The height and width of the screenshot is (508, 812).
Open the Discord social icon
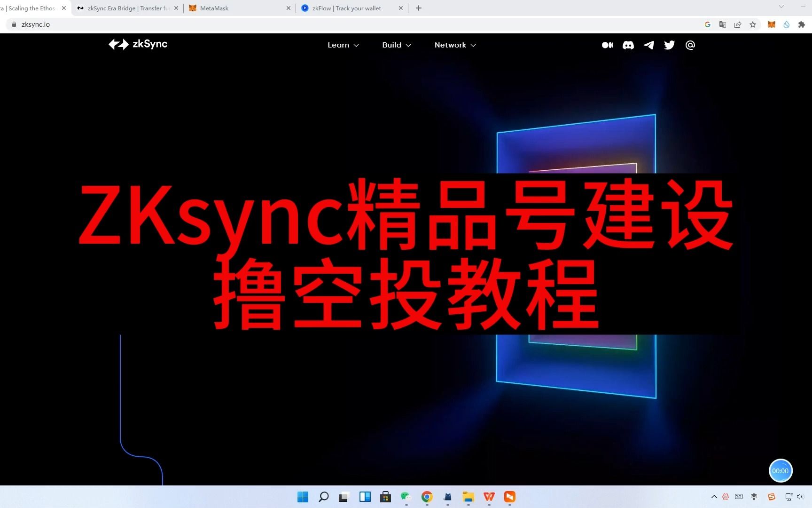pyautogui.click(x=628, y=45)
